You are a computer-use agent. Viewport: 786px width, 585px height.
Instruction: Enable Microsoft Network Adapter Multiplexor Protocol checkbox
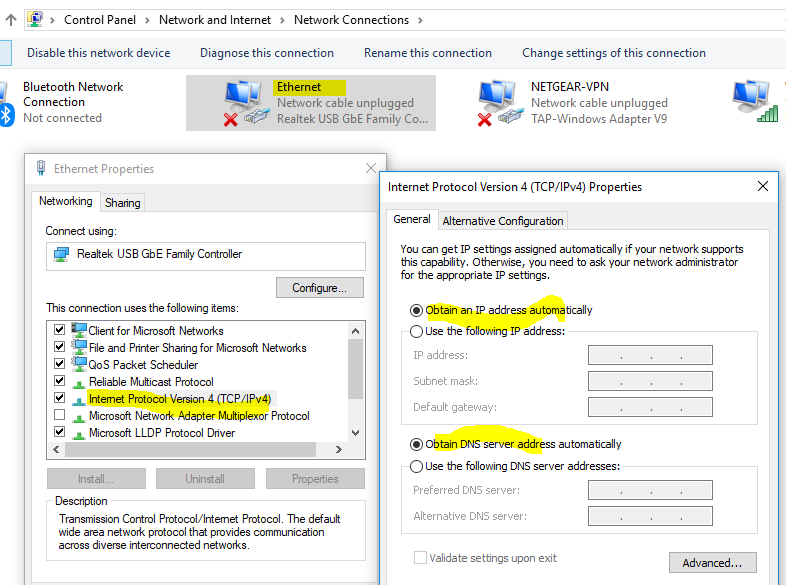pos(59,415)
